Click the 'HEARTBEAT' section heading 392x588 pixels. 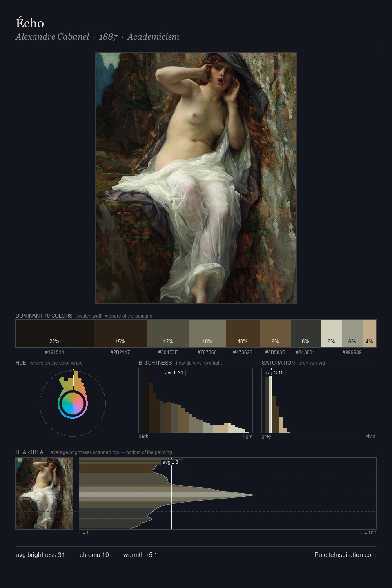tap(31, 452)
